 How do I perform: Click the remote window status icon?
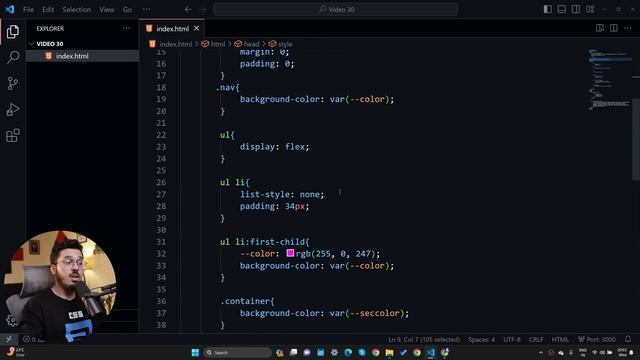[x=9, y=340]
